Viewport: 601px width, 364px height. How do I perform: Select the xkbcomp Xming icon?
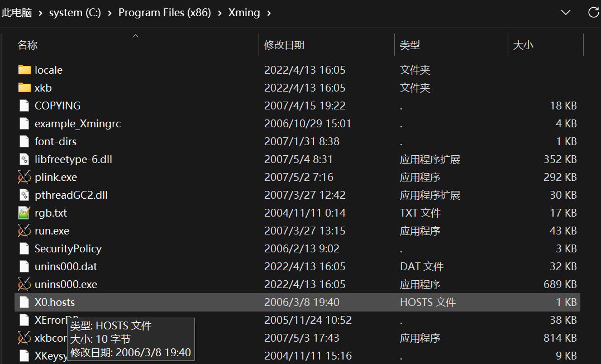(24, 338)
